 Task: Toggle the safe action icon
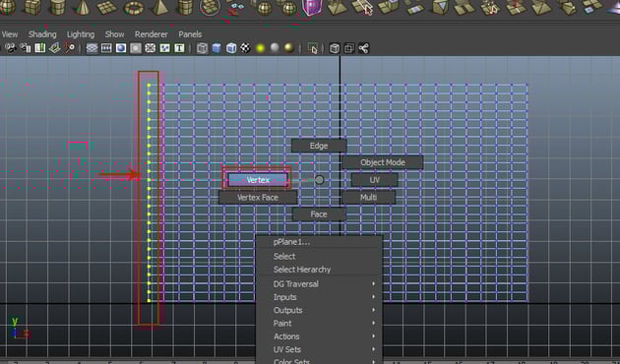[165, 48]
